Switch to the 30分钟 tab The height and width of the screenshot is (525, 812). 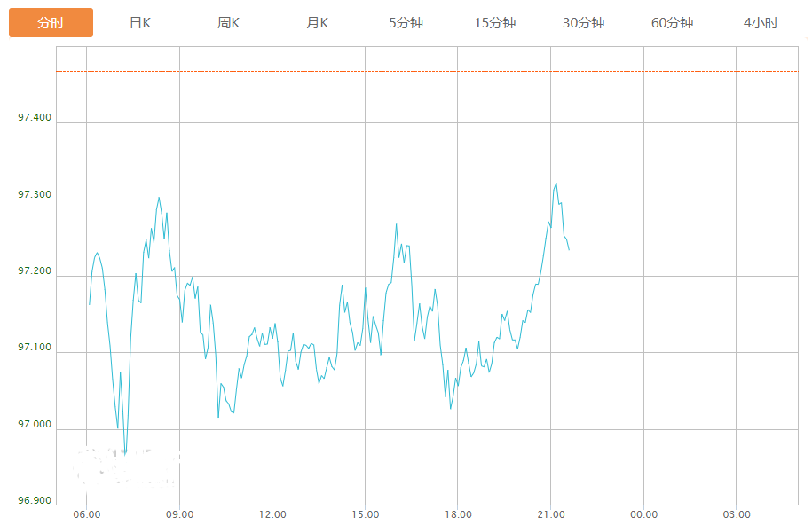(584, 23)
